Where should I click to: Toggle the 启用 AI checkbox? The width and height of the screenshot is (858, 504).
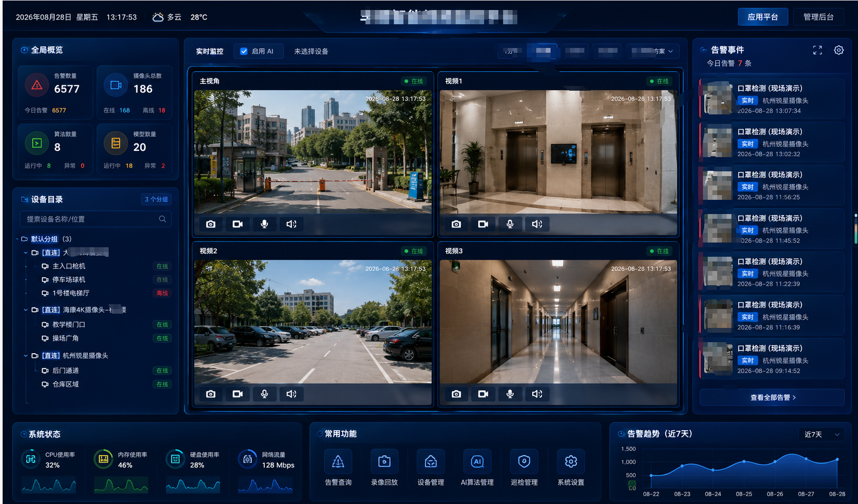click(244, 51)
